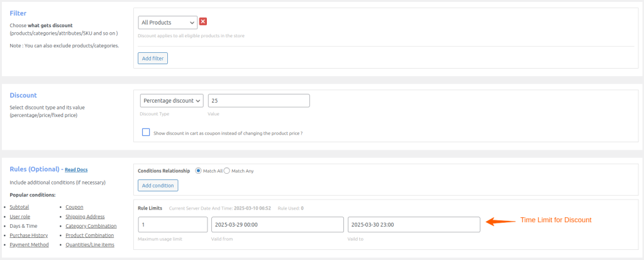The image size is (644, 260).
Task: Click the Valid to date field
Action: 414,225
